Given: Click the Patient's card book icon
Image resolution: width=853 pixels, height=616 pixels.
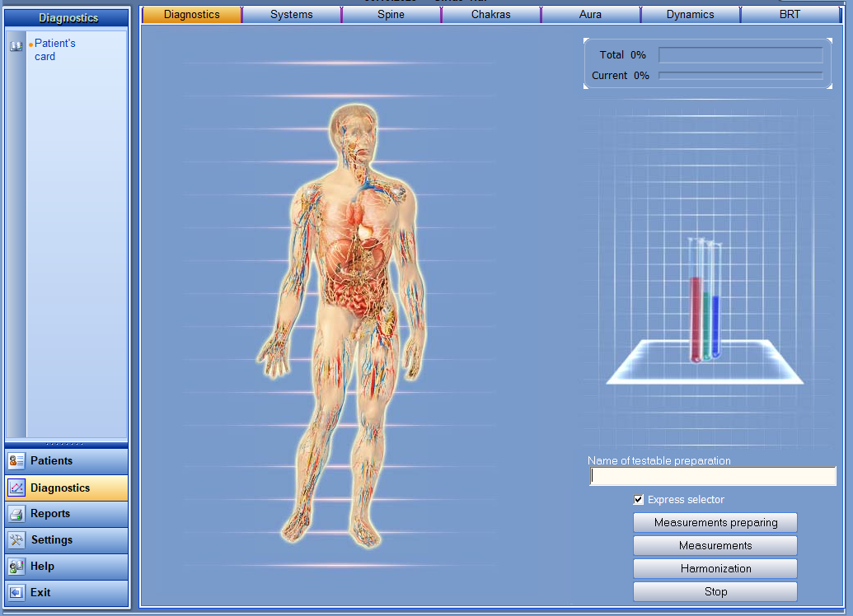Looking at the screenshot, I should click(x=16, y=46).
